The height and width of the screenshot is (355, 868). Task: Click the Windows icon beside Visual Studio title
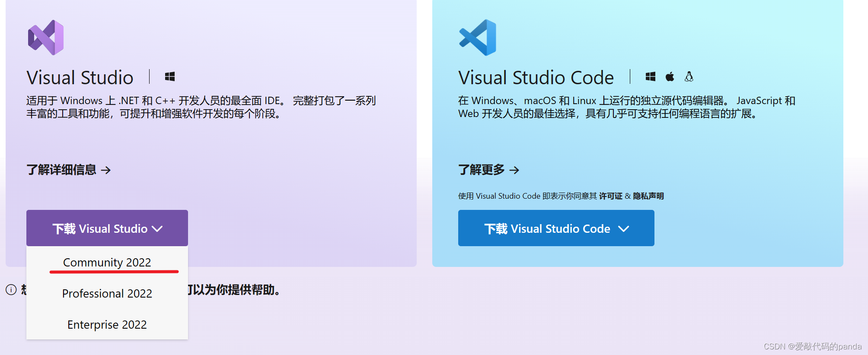tap(170, 77)
